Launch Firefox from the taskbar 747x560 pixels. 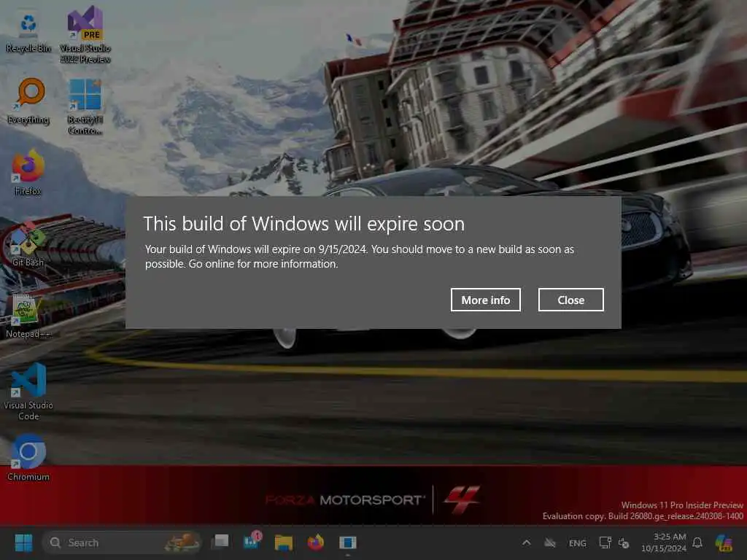point(315,542)
